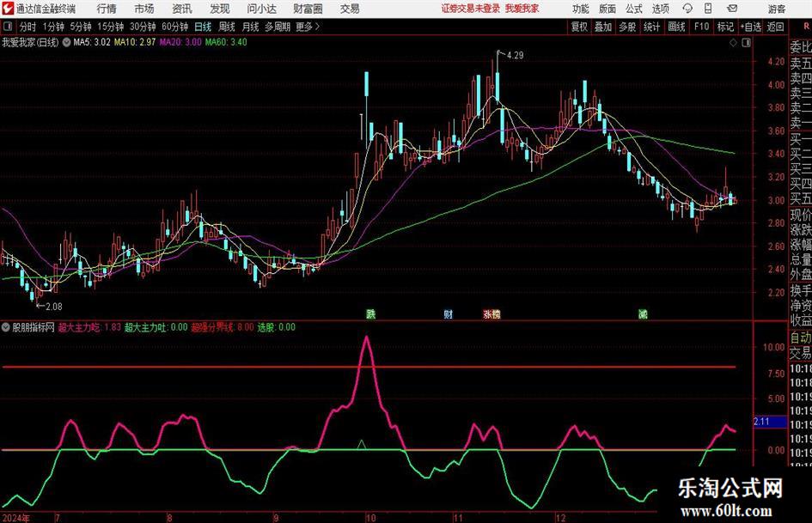Click the MA60: 3.40 value
812x523 pixels.
226,42
